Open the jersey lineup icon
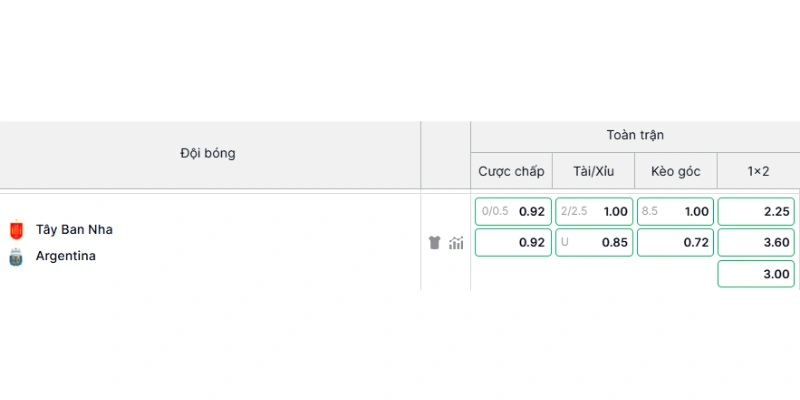The image size is (800, 400). [434, 243]
